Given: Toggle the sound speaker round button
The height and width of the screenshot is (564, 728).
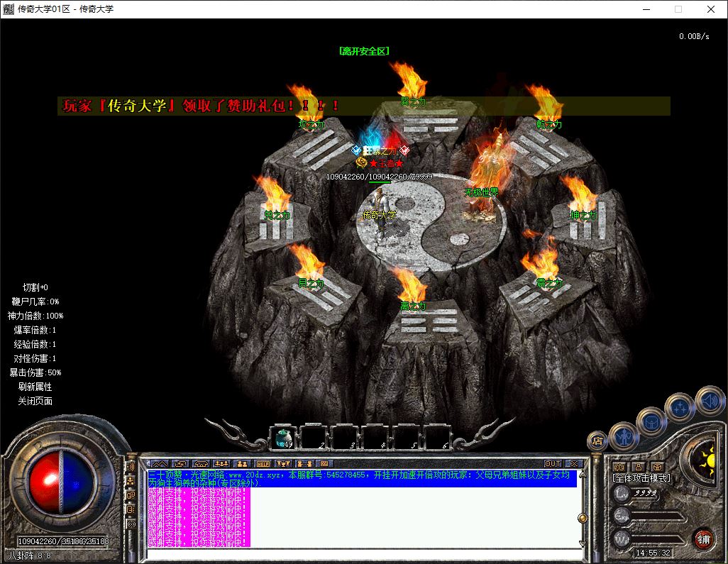Looking at the screenshot, I should click(x=710, y=400).
